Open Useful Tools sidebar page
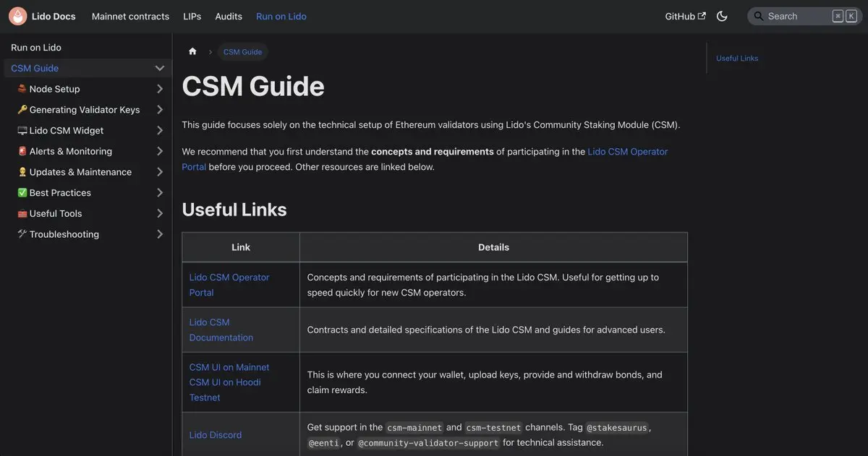Viewport: 868px width, 456px height. (x=49, y=214)
